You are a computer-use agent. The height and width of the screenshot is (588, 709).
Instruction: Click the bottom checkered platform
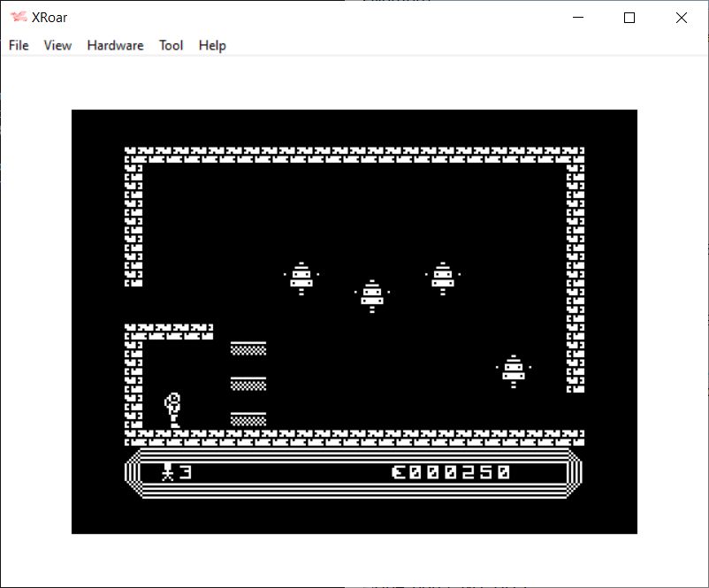[248, 419]
